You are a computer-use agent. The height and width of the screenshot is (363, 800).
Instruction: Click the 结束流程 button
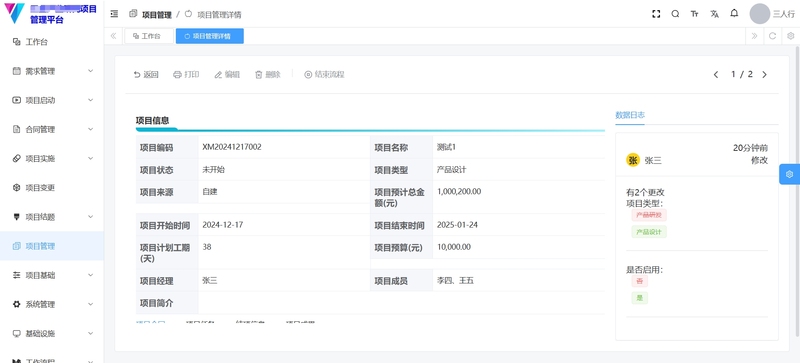click(x=324, y=75)
